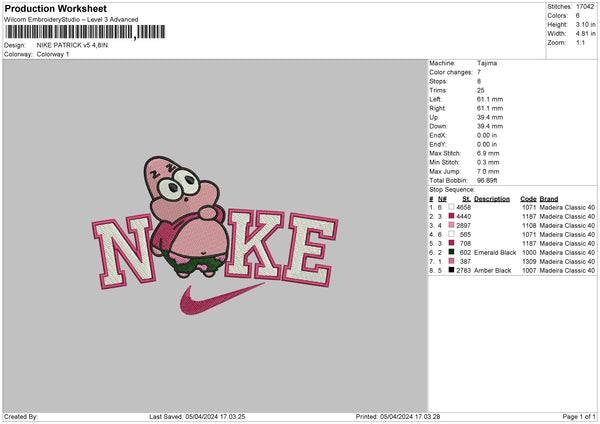Image resolution: width=600 pixels, height=424 pixels.
Task: Click the Width value 4.81 in
Action: tap(585, 34)
